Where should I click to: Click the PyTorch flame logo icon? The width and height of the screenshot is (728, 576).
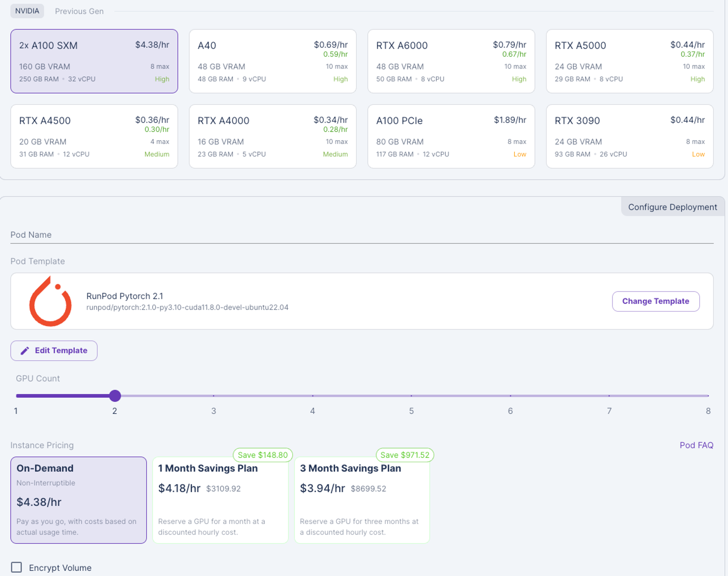click(50, 301)
